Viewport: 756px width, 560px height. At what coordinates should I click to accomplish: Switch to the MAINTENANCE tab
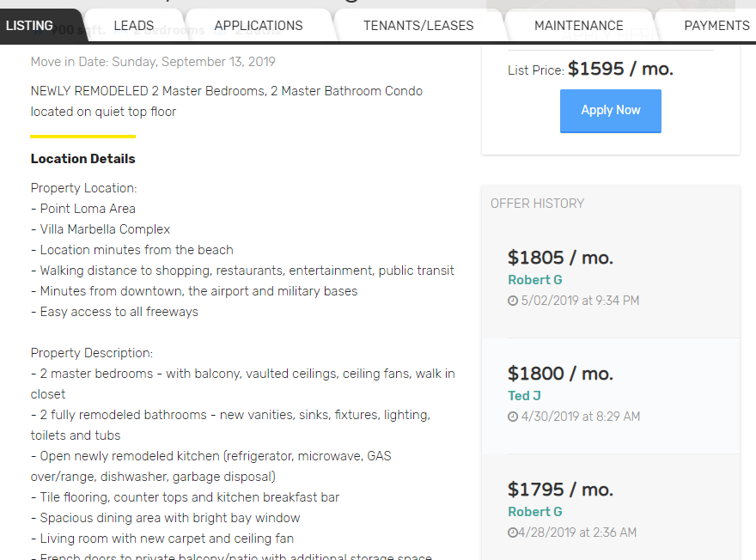pos(578,25)
